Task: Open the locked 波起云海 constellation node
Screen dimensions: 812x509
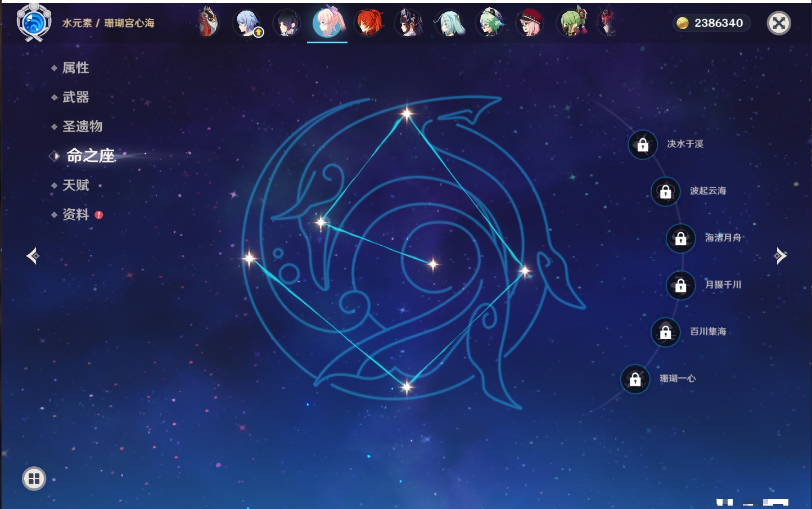Action: (665, 191)
